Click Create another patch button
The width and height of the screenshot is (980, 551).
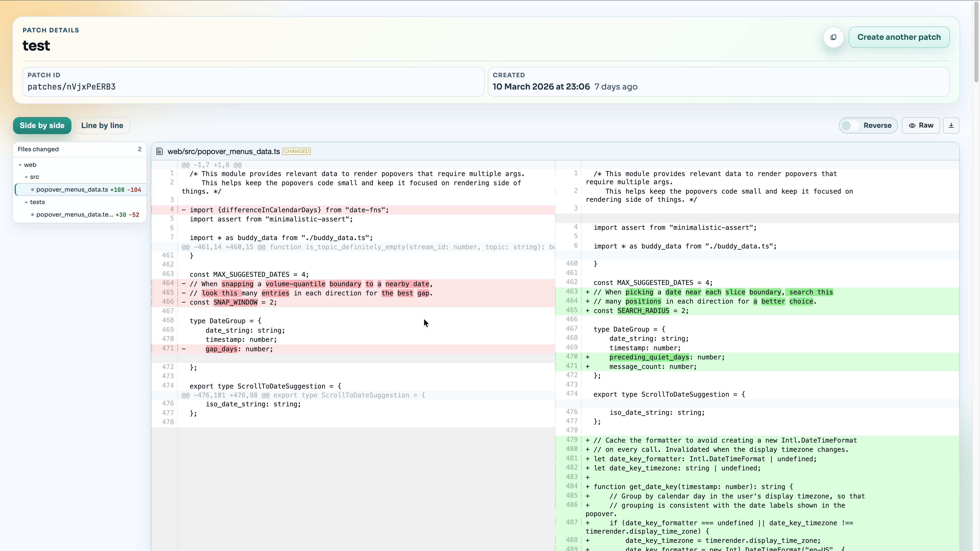[899, 37]
